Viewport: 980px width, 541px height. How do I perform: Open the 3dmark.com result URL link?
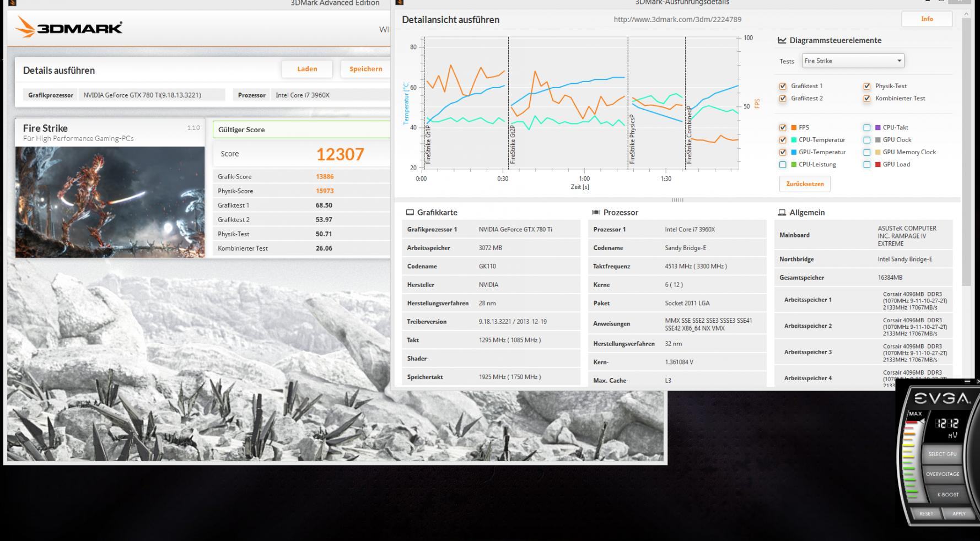point(677,19)
